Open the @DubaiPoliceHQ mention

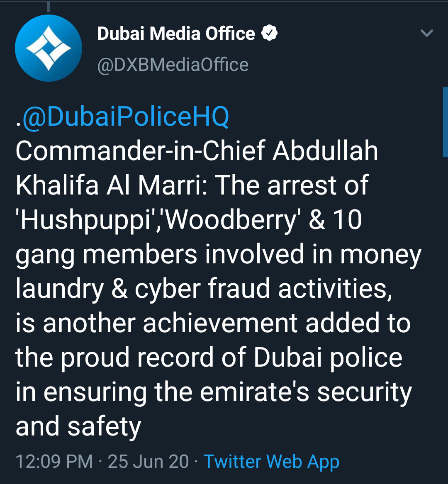coord(125,117)
